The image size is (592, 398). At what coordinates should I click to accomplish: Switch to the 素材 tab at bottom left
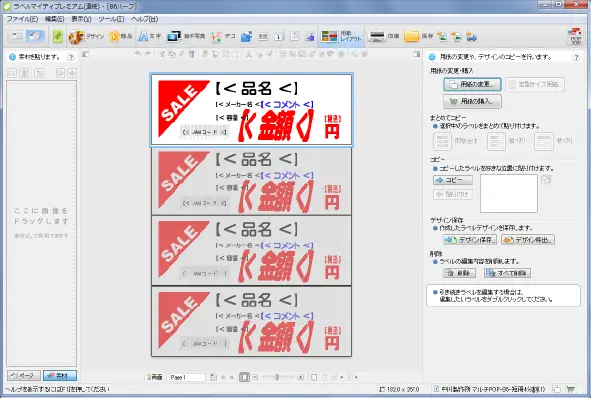click(60, 375)
